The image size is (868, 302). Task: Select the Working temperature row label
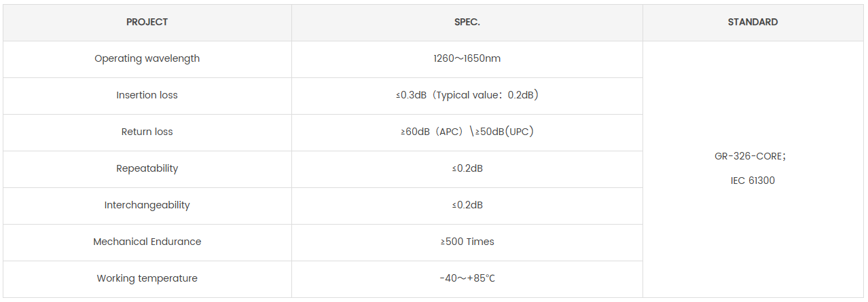pyautogui.click(x=147, y=278)
